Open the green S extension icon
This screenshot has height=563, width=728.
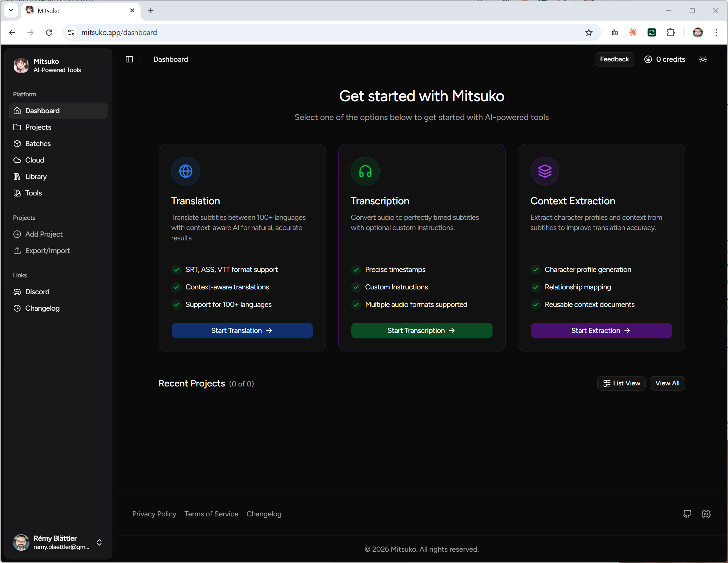(652, 33)
